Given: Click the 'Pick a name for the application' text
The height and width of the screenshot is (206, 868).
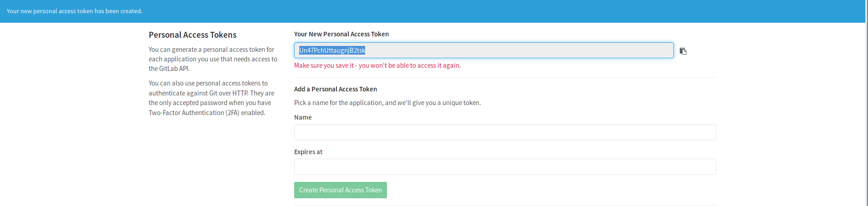Looking at the screenshot, I should pos(387,103).
